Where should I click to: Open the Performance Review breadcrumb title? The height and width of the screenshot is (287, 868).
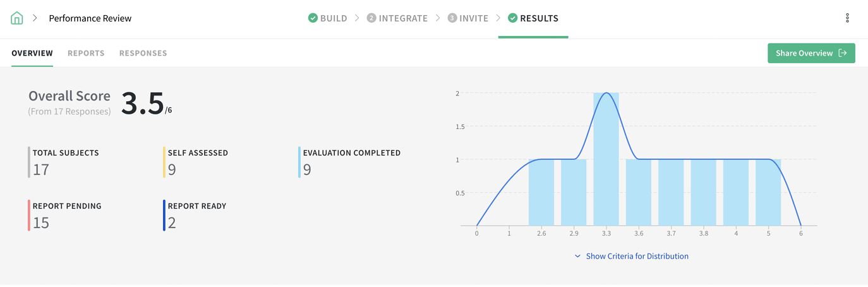[90, 18]
